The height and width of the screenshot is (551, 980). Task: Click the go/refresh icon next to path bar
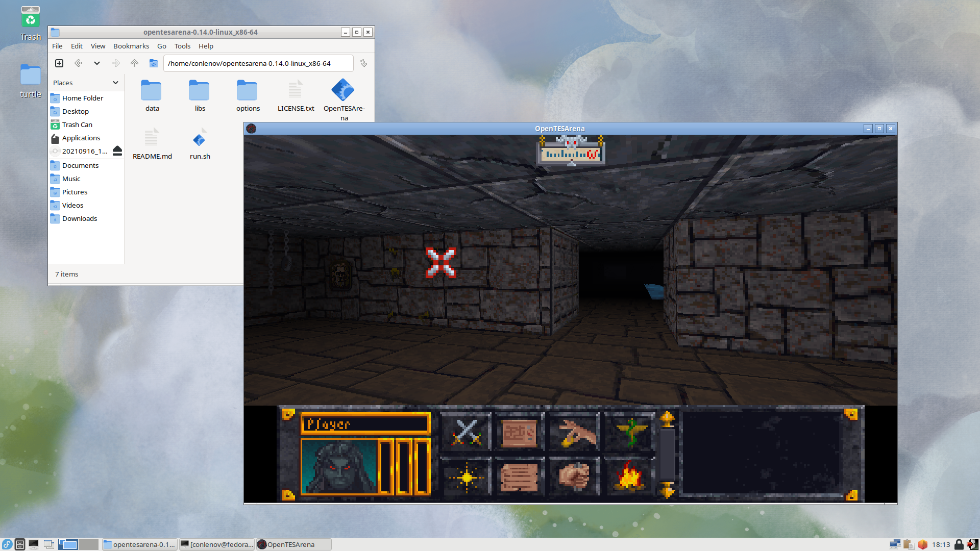(x=363, y=63)
